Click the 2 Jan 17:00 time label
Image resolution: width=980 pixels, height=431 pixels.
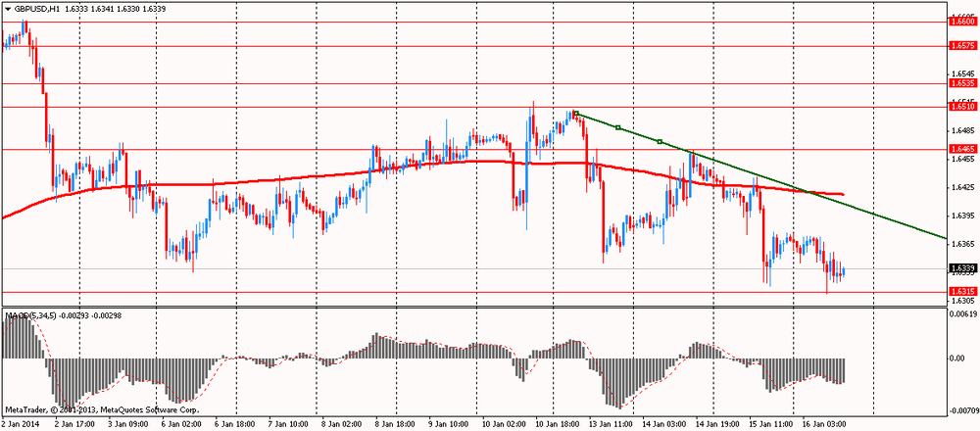[x=75, y=423]
